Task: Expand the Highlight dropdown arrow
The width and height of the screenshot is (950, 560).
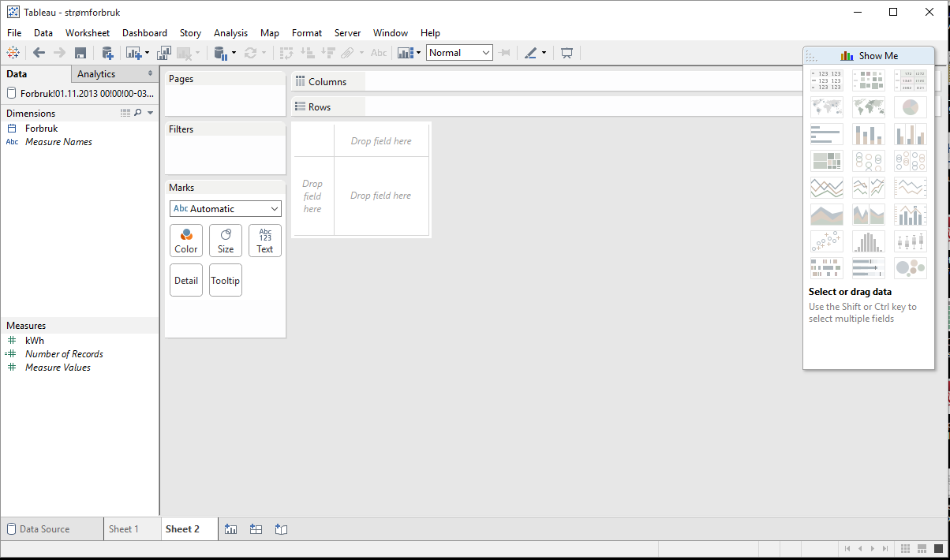Action: click(544, 54)
